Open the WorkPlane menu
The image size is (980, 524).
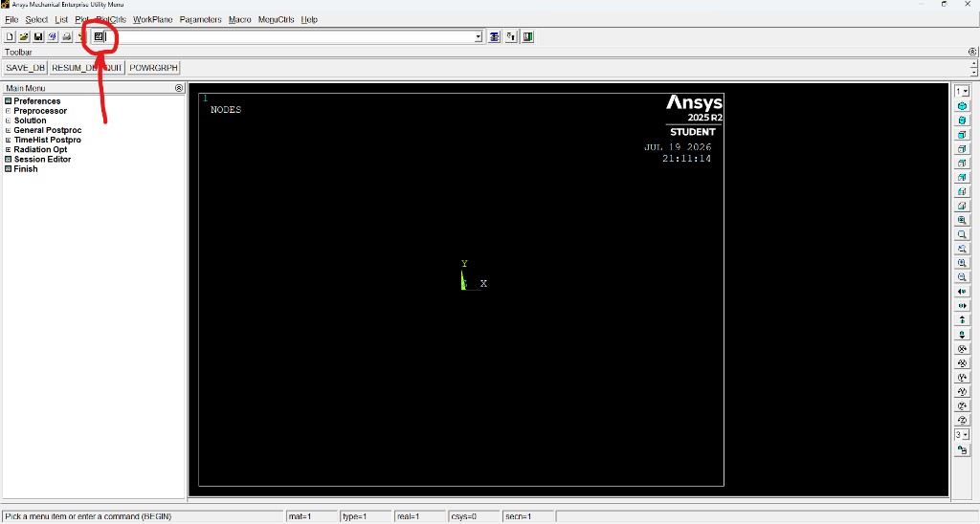pos(152,19)
